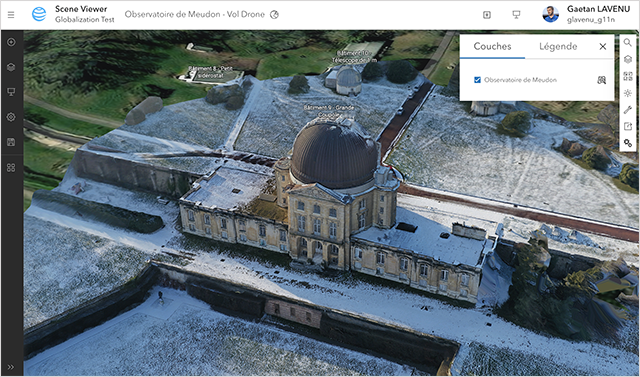Click the Bâtiment 10 telescope map label

[x=354, y=57]
